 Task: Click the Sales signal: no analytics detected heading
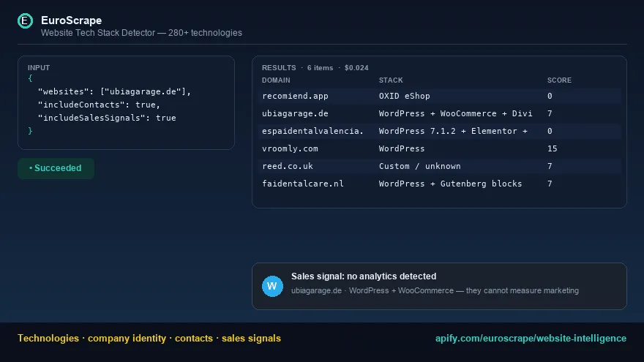pos(364,276)
